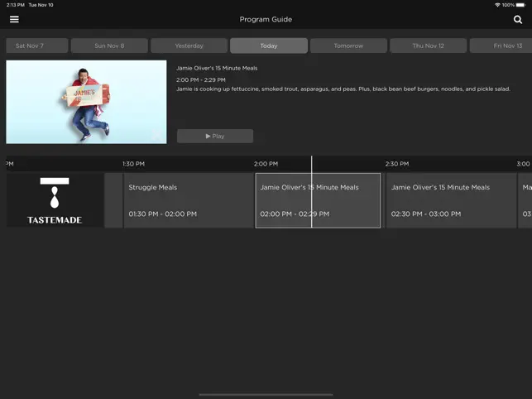
Task: Select Jamie Oliver's 02:30 PM program cell
Action: tap(451, 200)
